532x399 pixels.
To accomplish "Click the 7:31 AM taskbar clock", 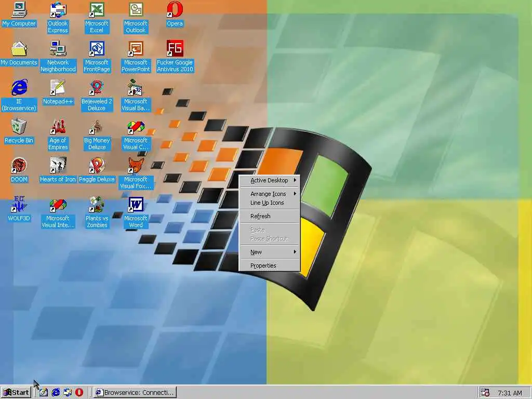I will [510, 393].
